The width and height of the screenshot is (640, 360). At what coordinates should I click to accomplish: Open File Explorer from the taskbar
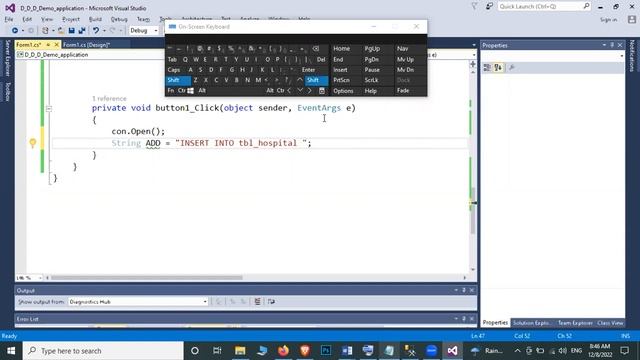pos(240,351)
